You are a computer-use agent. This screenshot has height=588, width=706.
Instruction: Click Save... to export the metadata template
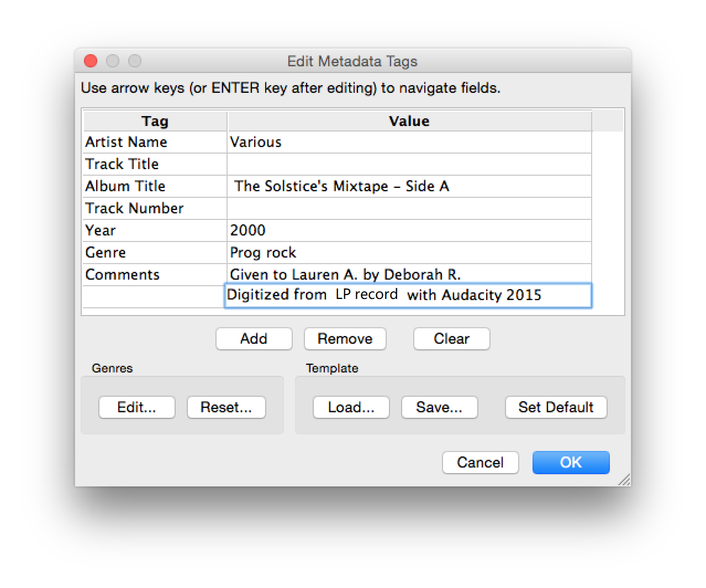(439, 407)
